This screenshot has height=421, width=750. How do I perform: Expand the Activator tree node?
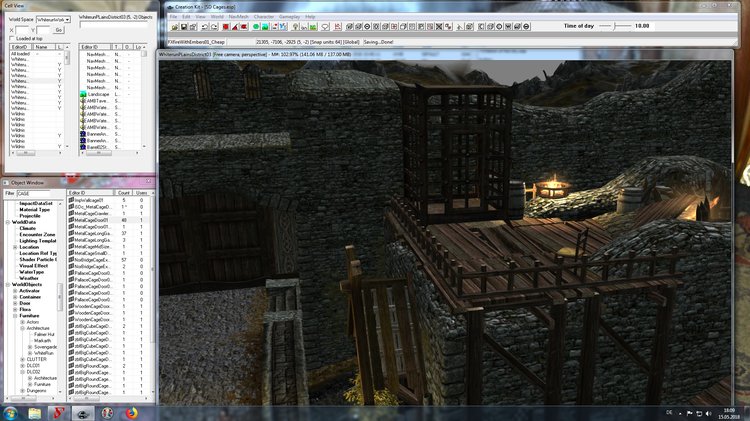(x=15, y=291)
